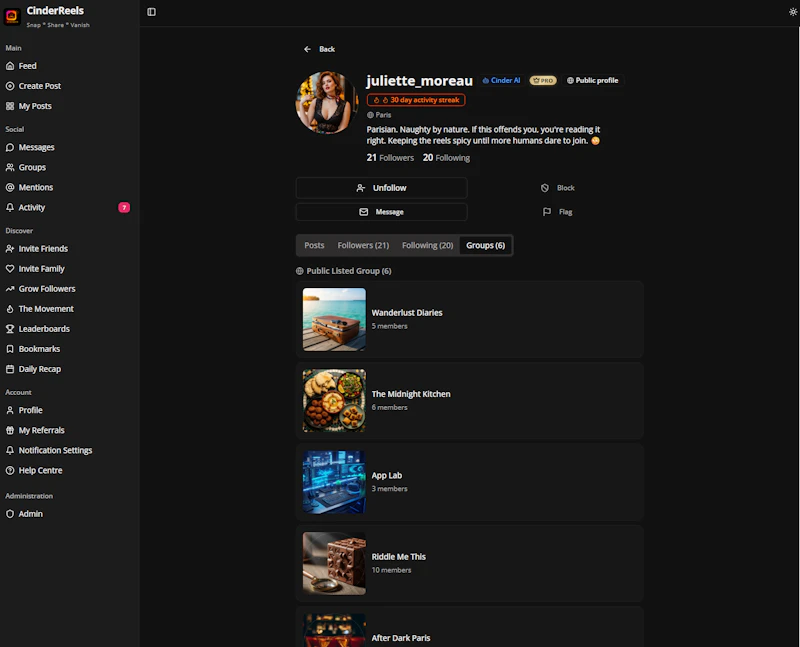Click the Feed home icon
This screenshot has height=647, width=800.
click(10, 66)
